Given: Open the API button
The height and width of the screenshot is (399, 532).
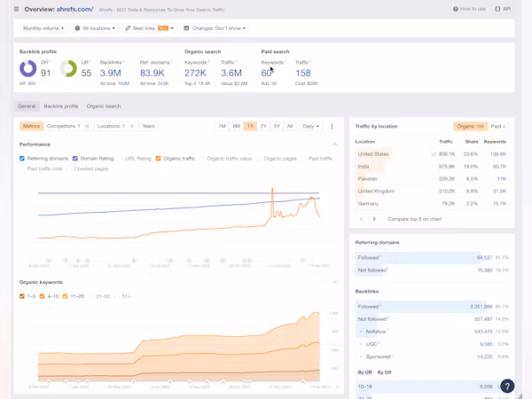Looking at the screenshot, I should pos(503,9).
